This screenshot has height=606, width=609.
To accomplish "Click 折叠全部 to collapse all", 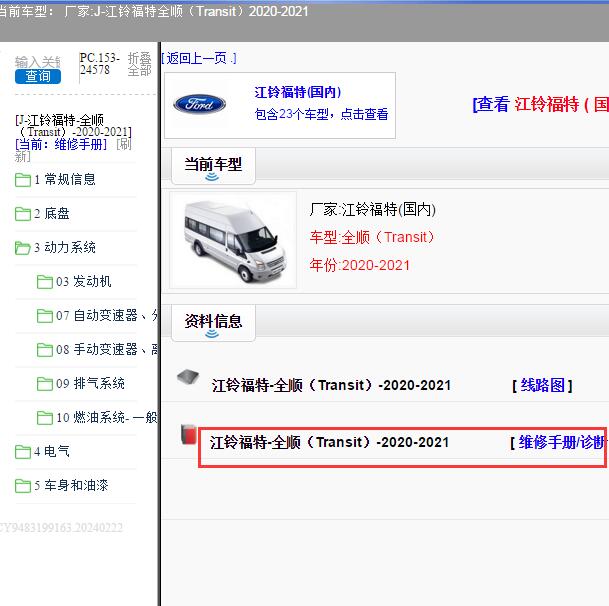I will (x=139, y=64).
